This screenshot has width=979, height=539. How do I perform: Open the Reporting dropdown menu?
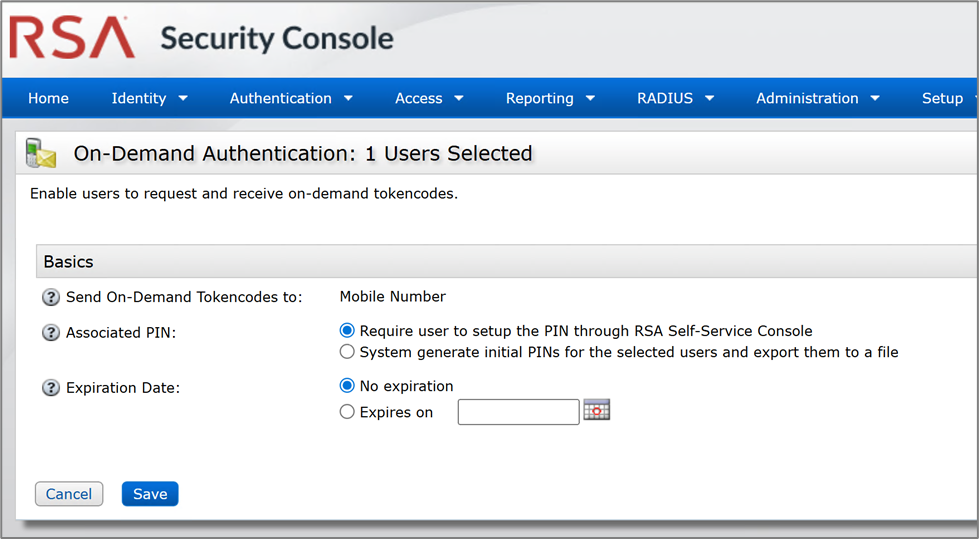(x=550, y=98)
